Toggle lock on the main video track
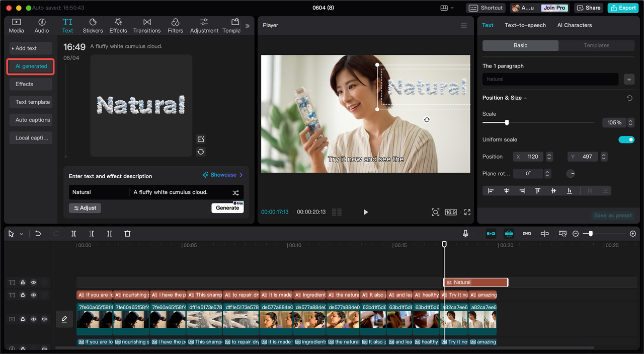This screenshot has width=644, height=354. [x=23, y=319]
